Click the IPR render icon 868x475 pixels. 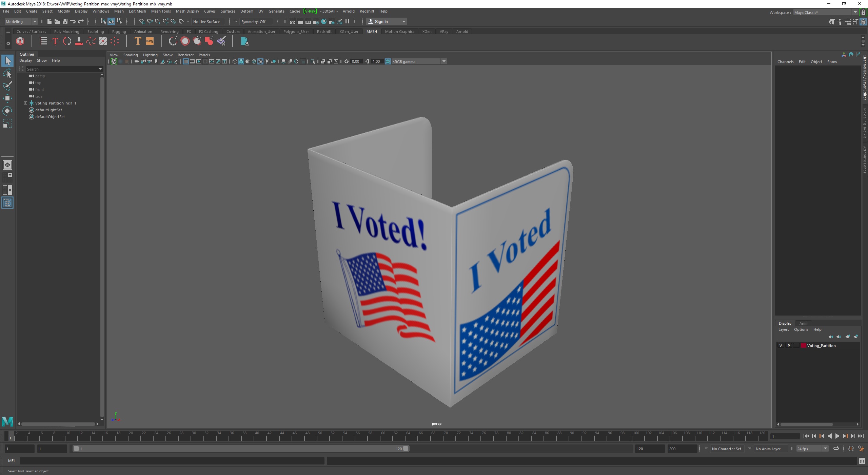click(x=308, y=22)
